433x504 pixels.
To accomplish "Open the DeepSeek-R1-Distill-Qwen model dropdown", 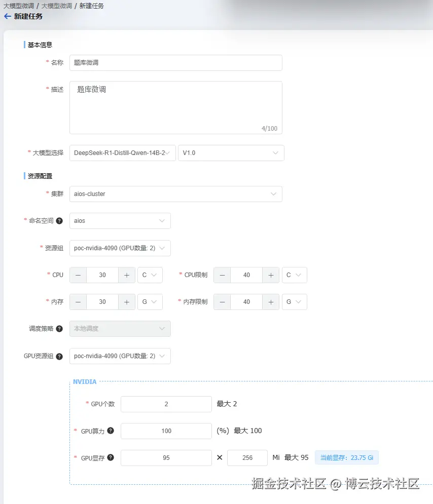I will pos(123,153).
